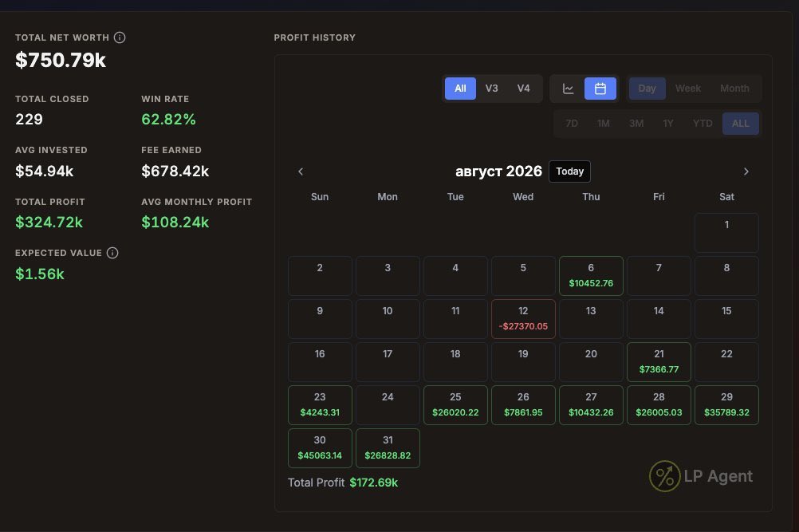Choose Month grouping

coord(734,89)
